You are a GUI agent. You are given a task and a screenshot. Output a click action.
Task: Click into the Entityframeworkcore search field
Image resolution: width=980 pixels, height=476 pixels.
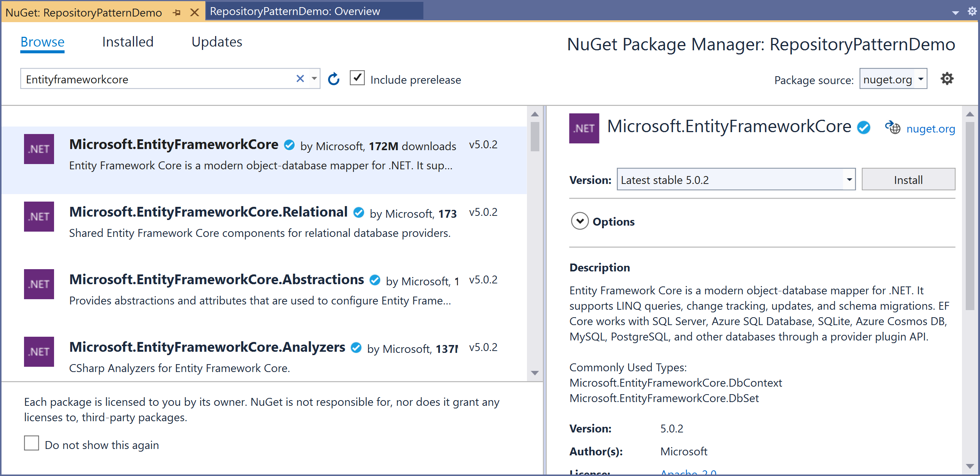pos(156,79)
